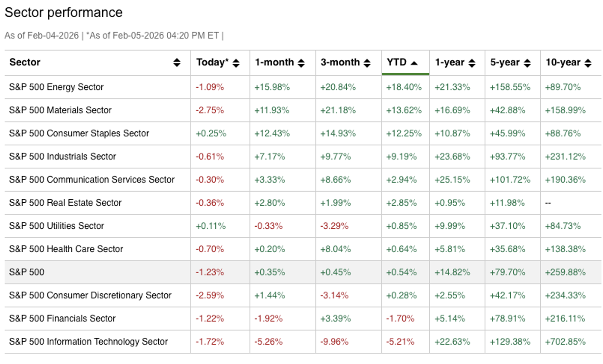Click S&P 500 Utilities Sector name
The width and height of the screenshot is (603, 364).
(x=56, y=226)
